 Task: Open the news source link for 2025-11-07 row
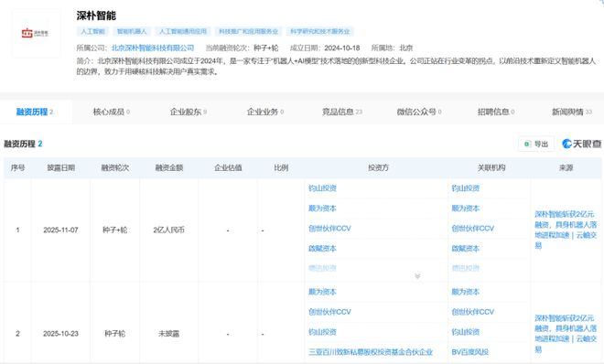tap(566, 230)
